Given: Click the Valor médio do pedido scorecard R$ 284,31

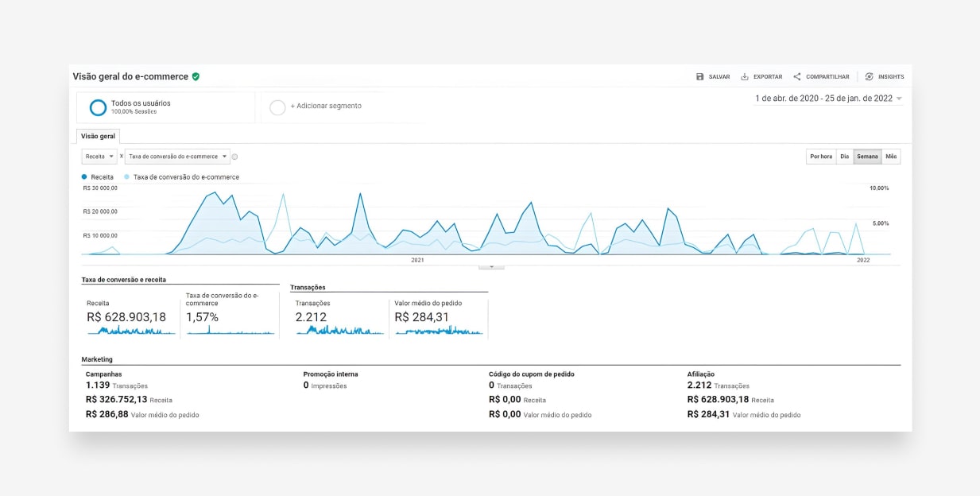Looking at the screenshot, I should pyautogui.click(x=421, y=317).
